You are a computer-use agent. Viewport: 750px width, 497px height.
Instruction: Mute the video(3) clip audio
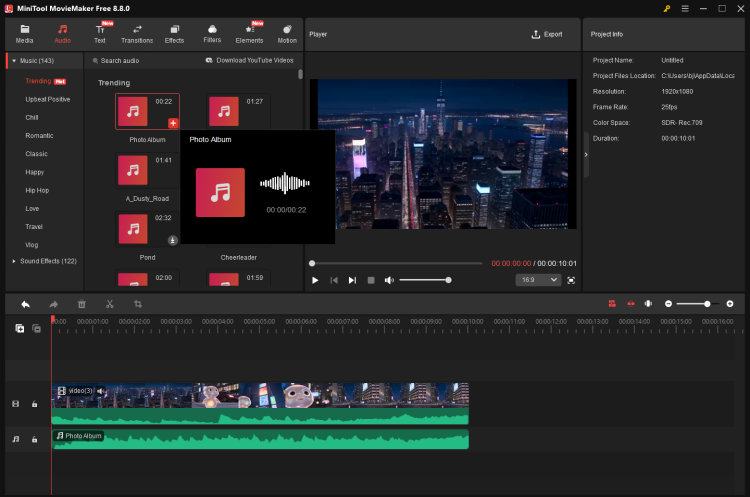tap(101, 391)
